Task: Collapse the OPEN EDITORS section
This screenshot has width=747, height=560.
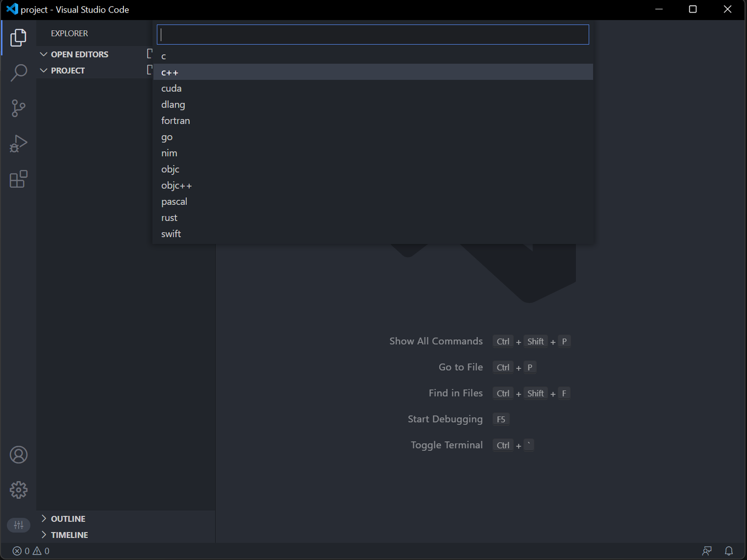Action: [79, 54]
